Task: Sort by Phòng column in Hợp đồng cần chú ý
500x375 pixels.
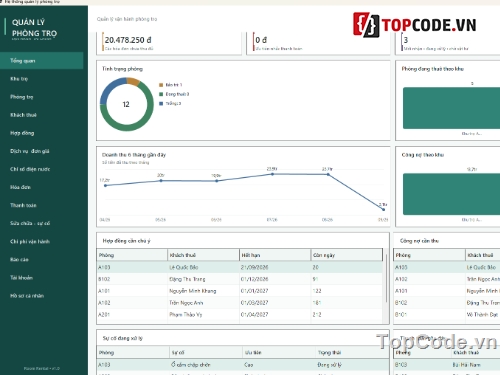Action: [x=132, y=255]
